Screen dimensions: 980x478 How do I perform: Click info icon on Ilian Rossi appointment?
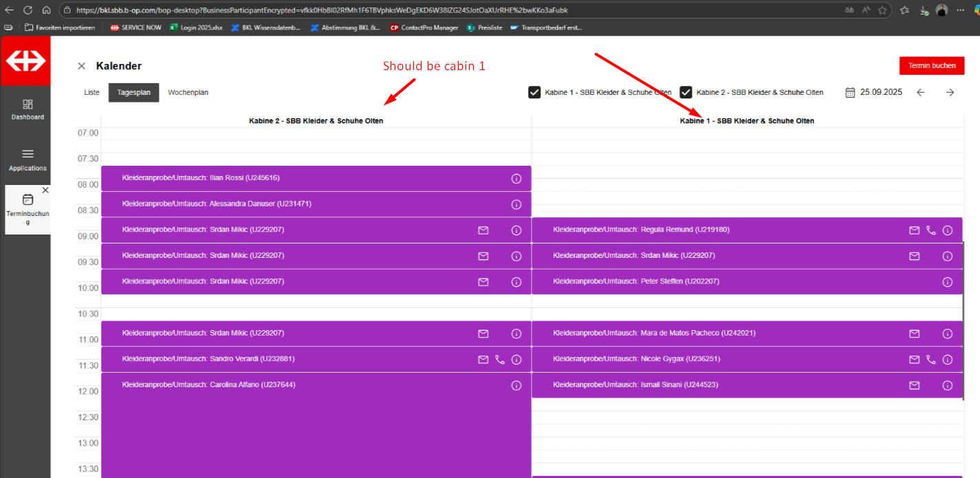pos(516,179)
